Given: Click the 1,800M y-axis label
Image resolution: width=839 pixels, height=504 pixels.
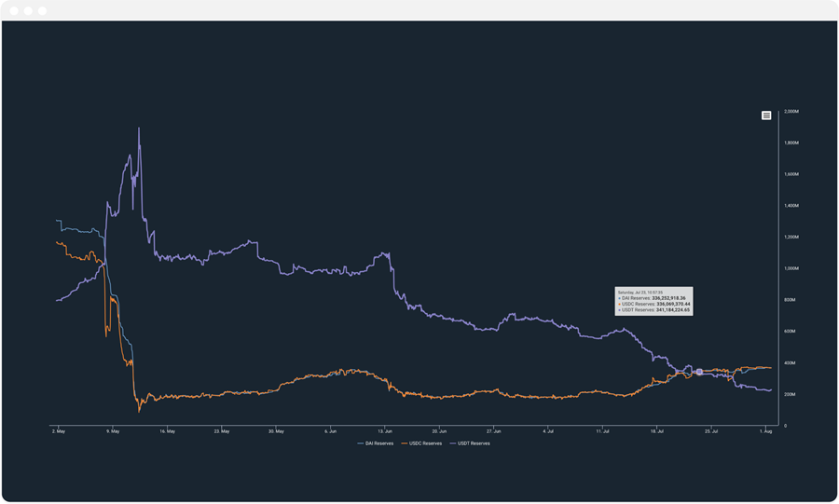Looking at the screenshot, I should pyautogui.click(x=791, y=143).
